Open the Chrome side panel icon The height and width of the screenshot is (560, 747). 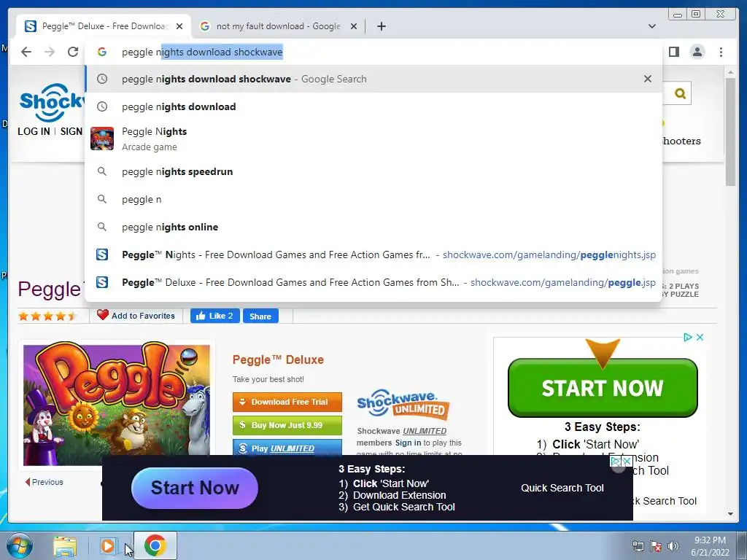tap(673, 52)
